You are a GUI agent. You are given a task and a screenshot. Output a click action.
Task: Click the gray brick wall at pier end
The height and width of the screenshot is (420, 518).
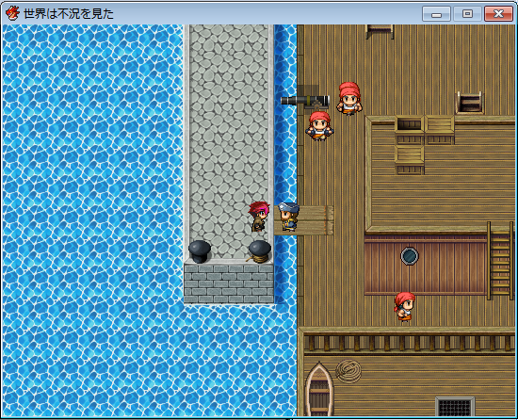click(229, 283)
